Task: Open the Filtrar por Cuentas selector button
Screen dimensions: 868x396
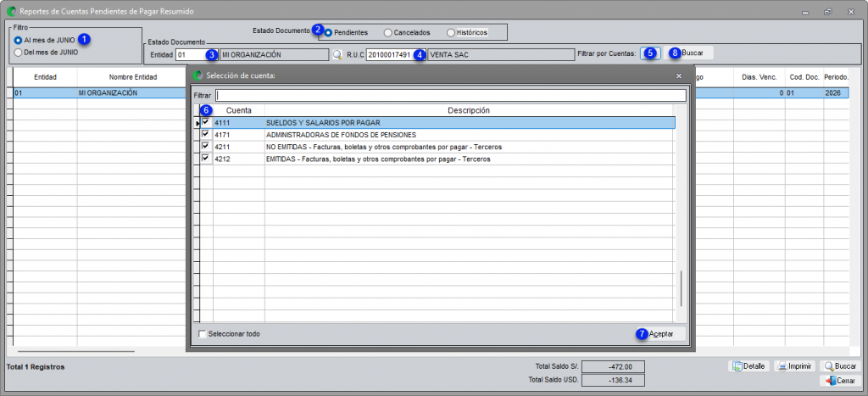Action: [650, 53]
